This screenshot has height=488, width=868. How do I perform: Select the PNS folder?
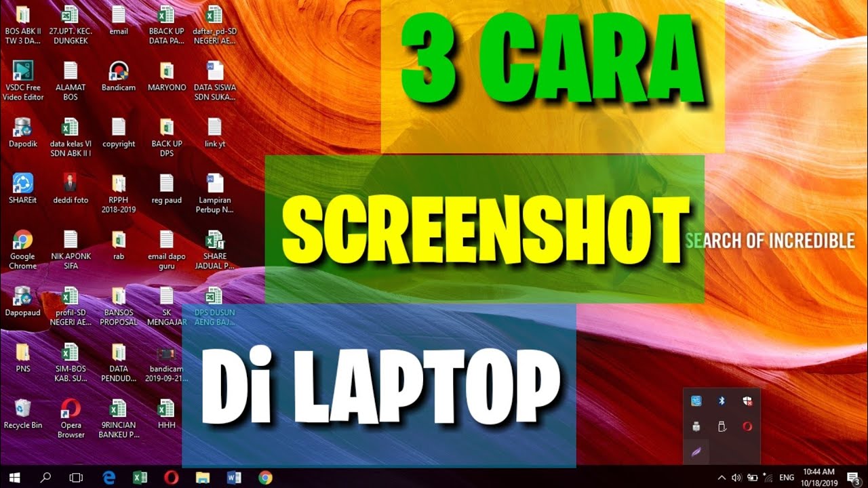(x=23, y=358)
